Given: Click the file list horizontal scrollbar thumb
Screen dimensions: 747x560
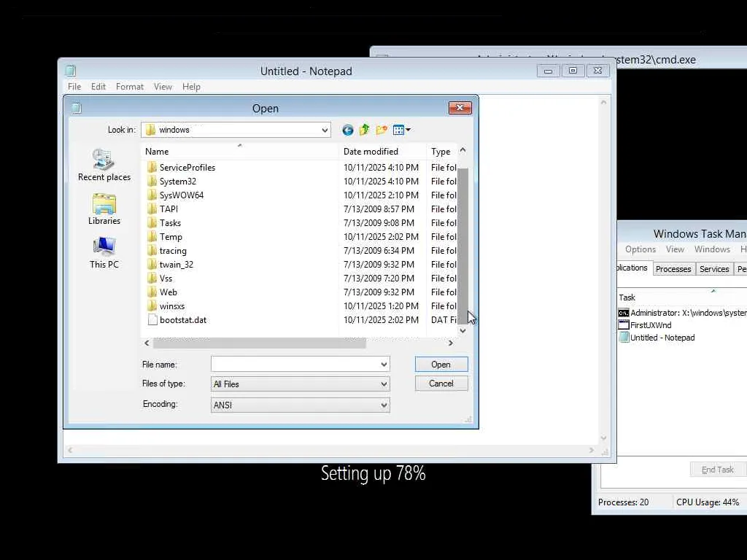Looking at the screenshot, I should [259, 343].
